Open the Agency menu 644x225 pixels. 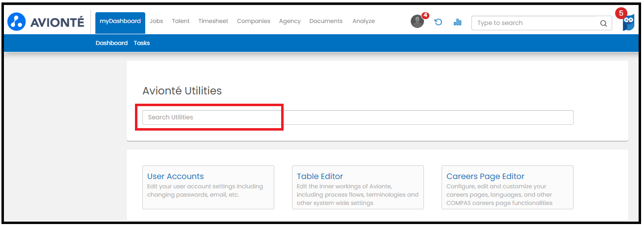[x=290, y=21]
